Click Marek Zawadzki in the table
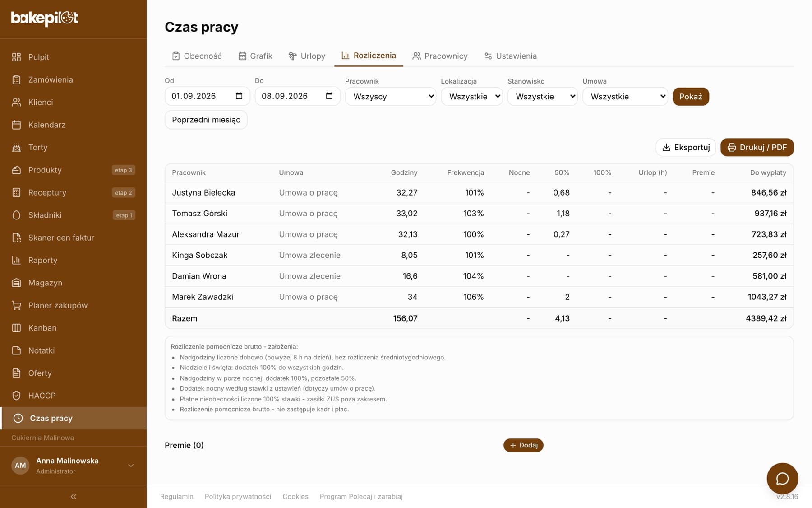 (203, 297)
